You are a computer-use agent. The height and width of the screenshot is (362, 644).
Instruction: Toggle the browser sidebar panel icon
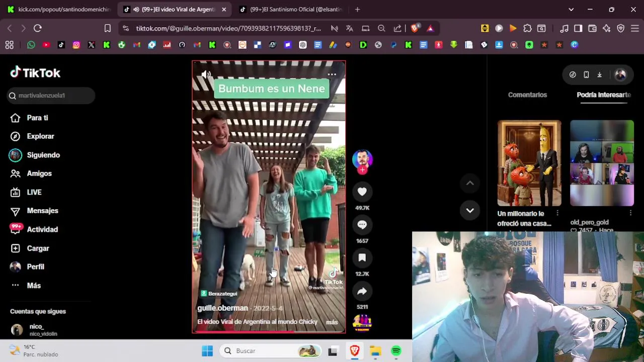coord(578,28)
